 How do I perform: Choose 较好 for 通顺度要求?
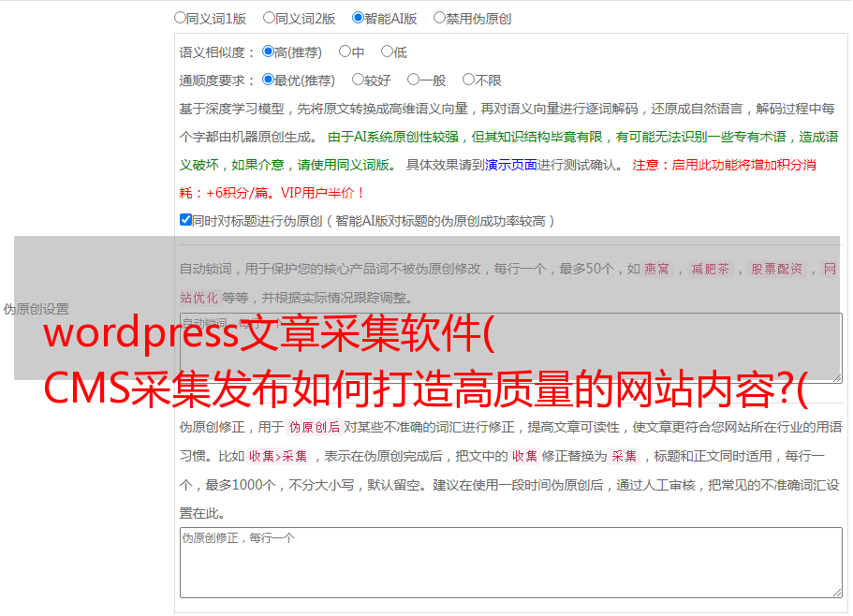coord(358,80)
